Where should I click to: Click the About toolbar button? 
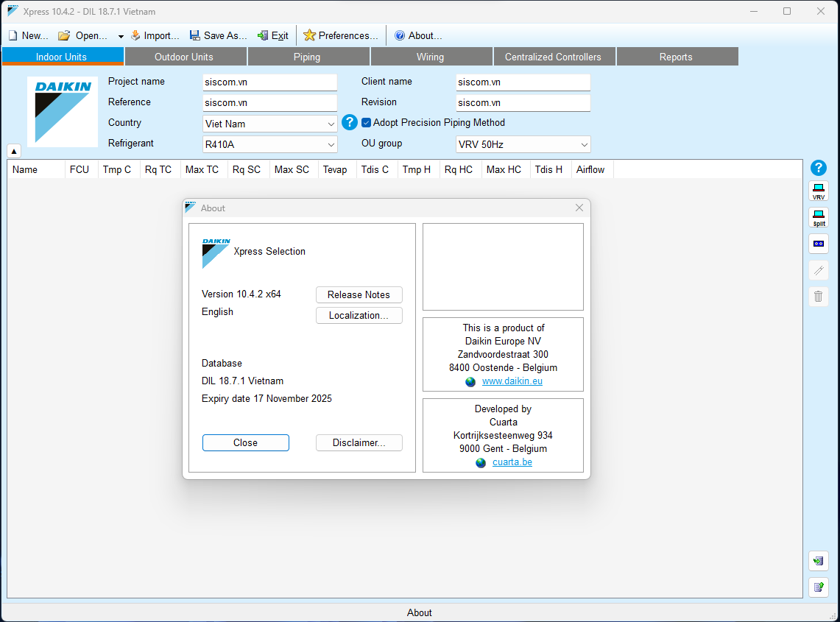(418, 35)
